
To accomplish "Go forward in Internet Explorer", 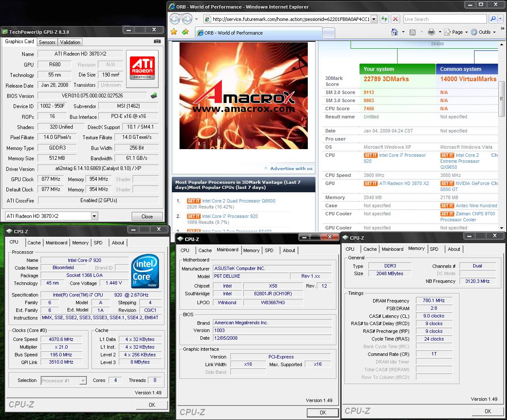I will pyautogui.click(x=187, y=19).
